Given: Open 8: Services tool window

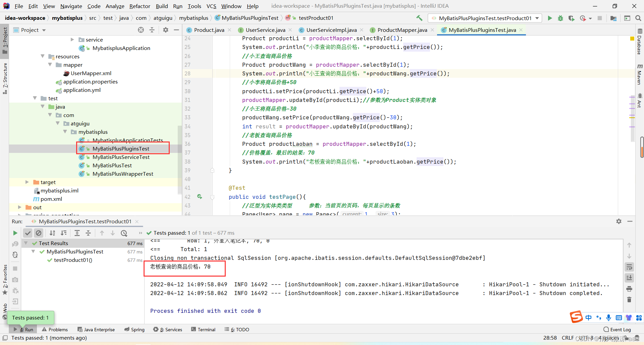Looking at the screenshot, I should click(168, 330).
